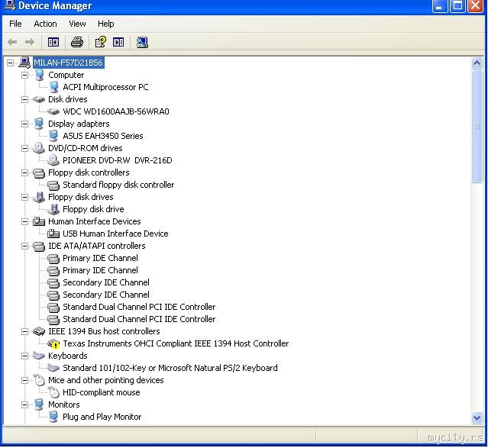Image resolution: width=488 pixels, height=448 pixels.
Task: Click the Keyboards category icon
Action: click(x=39, y=356)
